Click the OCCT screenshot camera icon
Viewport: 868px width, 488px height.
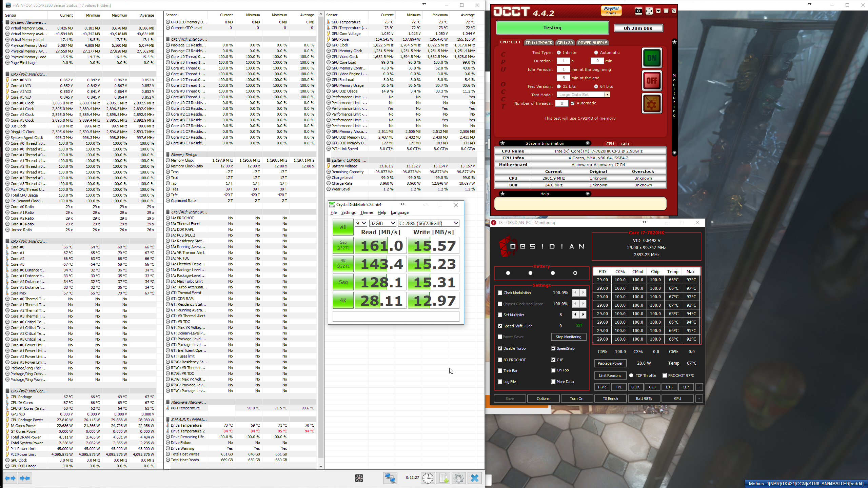[x=638, y=11]
